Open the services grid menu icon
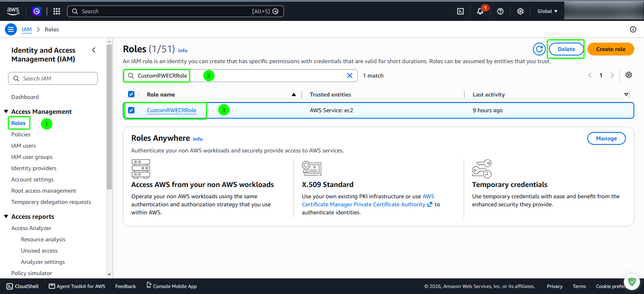Viewport: 644px width, 294px height. (x=57, y=11)
